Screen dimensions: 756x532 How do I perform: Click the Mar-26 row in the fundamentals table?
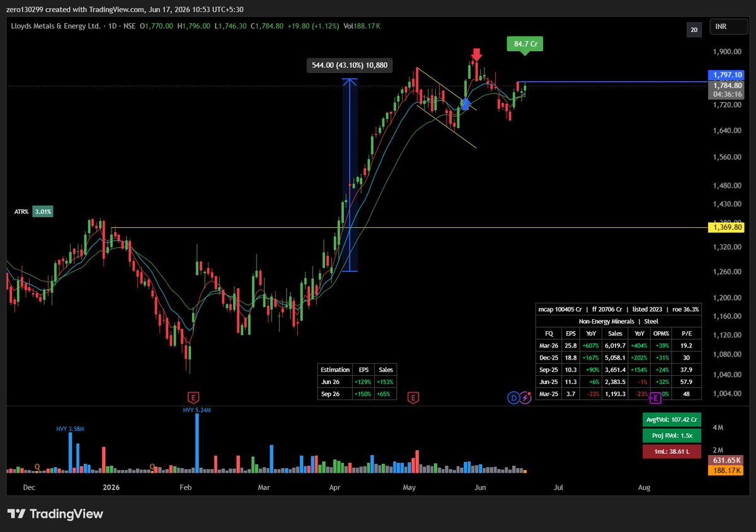point(617,346)
